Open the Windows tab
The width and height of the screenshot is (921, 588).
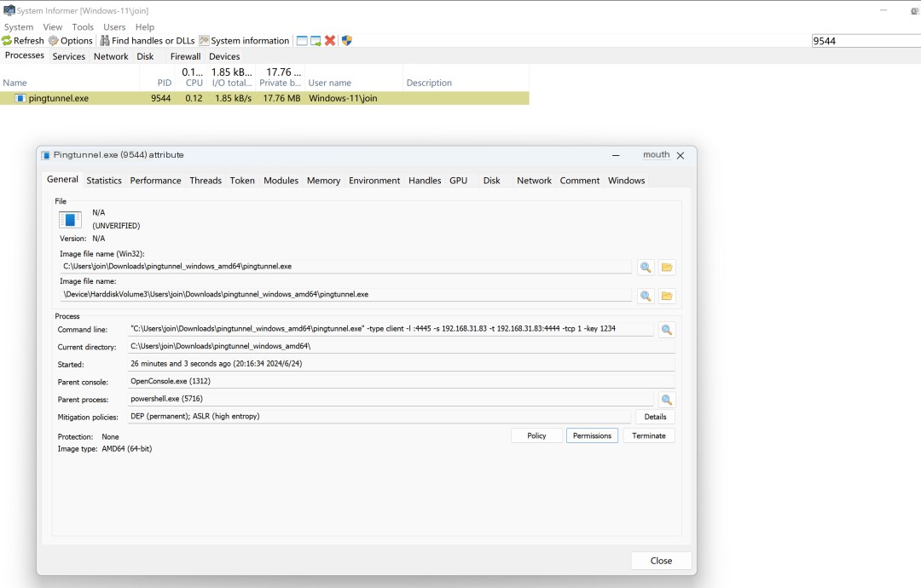coord(626,181)
